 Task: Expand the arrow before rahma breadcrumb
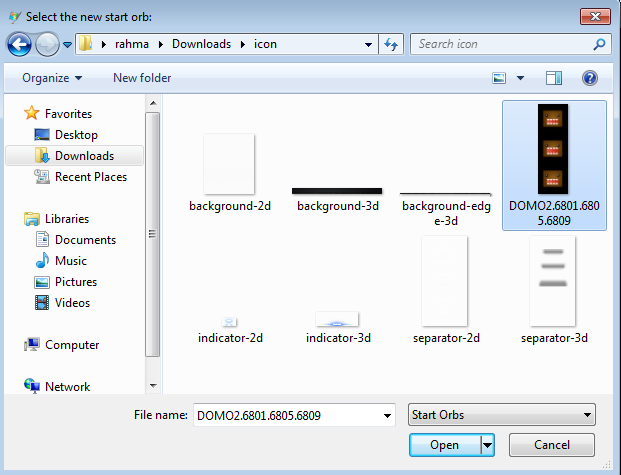[104, 44]
